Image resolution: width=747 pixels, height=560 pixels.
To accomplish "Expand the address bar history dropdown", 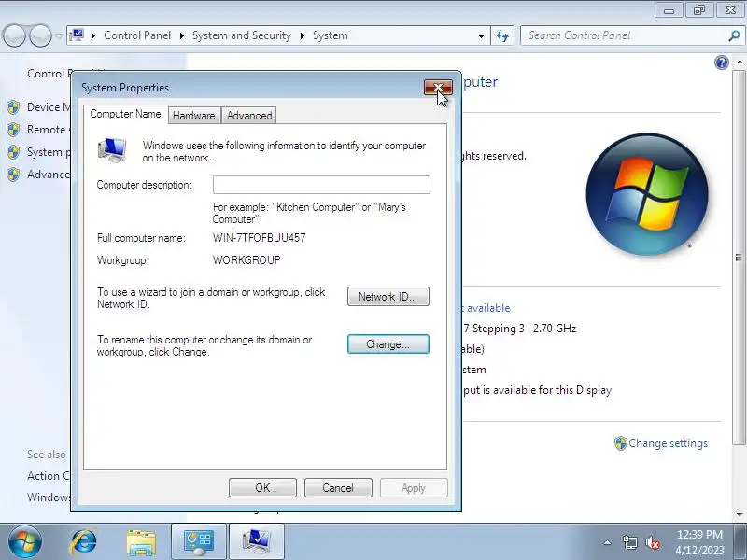I will coord(481,35).
